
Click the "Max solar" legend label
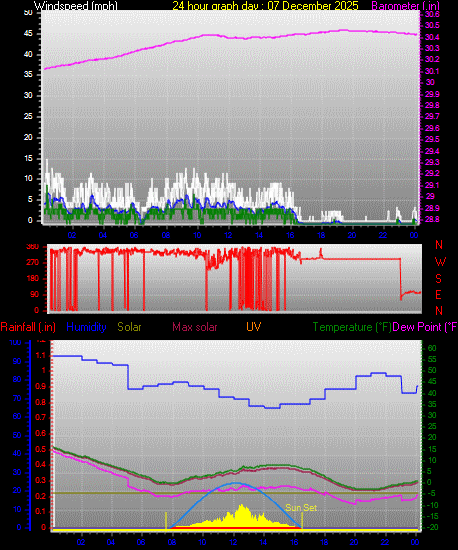(x=195, y=327)
